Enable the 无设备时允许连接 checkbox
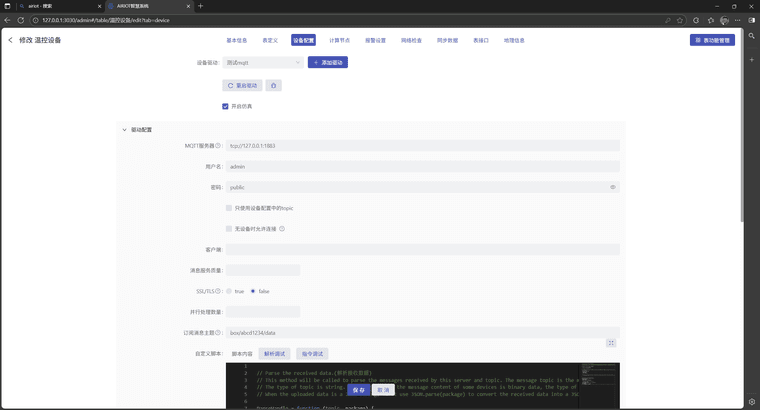The image size is (760, 410). click(x=229, y=229)
